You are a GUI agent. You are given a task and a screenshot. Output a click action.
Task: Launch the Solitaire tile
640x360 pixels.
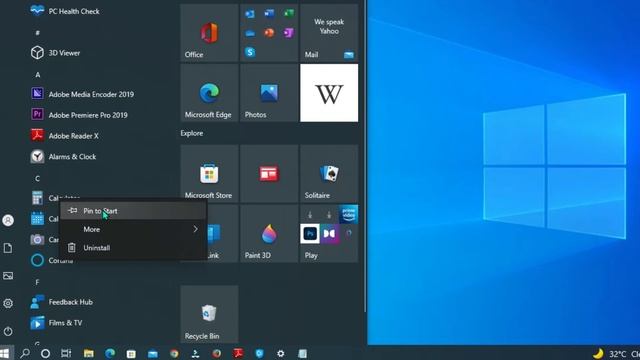(329, 173)
